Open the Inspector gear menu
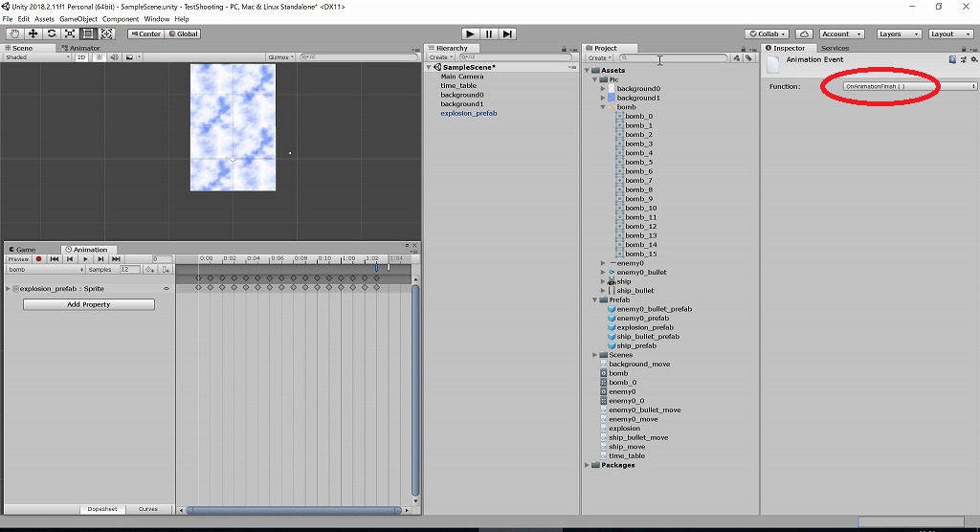 [x=973, y=59]
